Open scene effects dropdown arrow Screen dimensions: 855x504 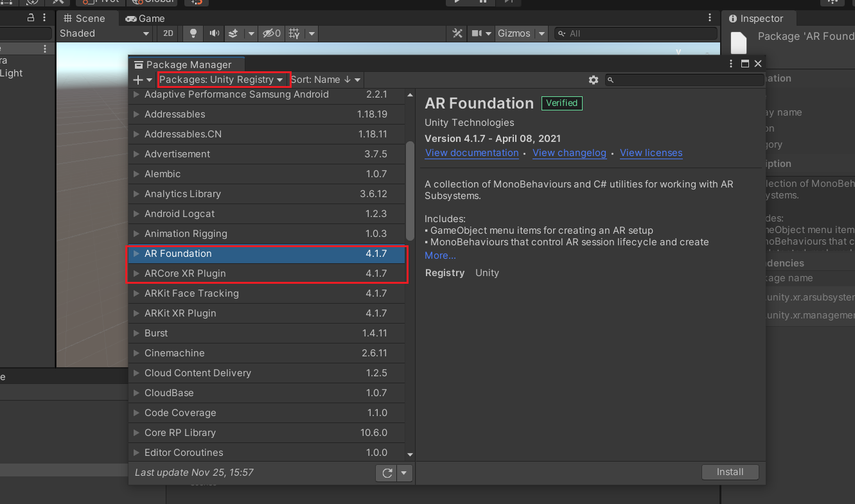point(251,33)
